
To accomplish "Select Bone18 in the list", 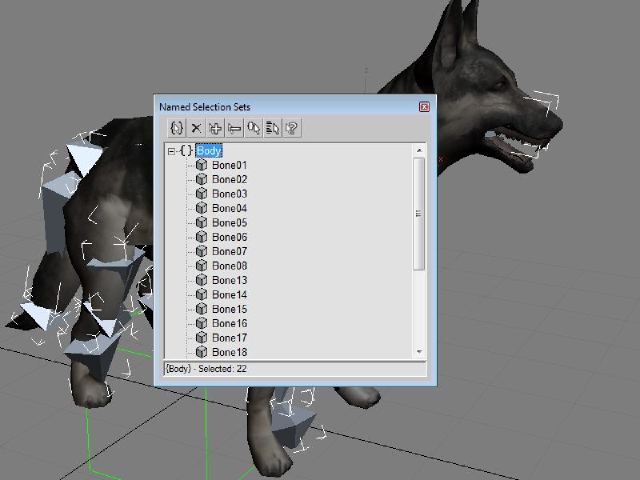I will pos(229,352).
